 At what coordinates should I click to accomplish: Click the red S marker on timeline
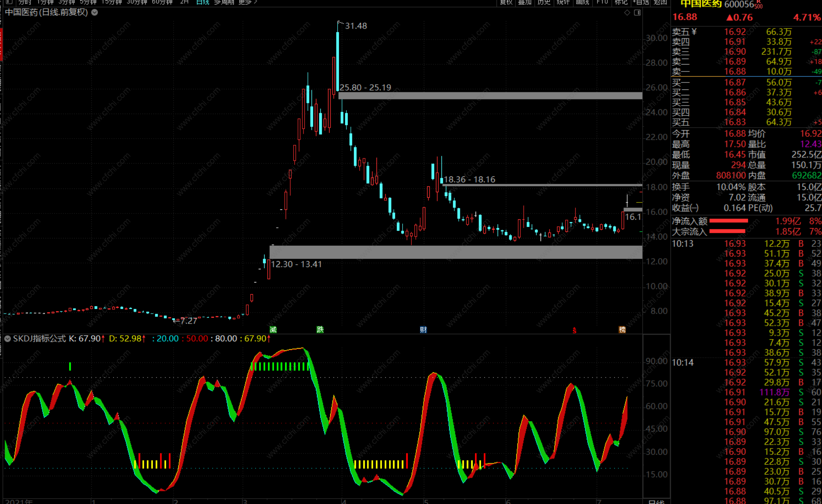click(x=574, y=330)
